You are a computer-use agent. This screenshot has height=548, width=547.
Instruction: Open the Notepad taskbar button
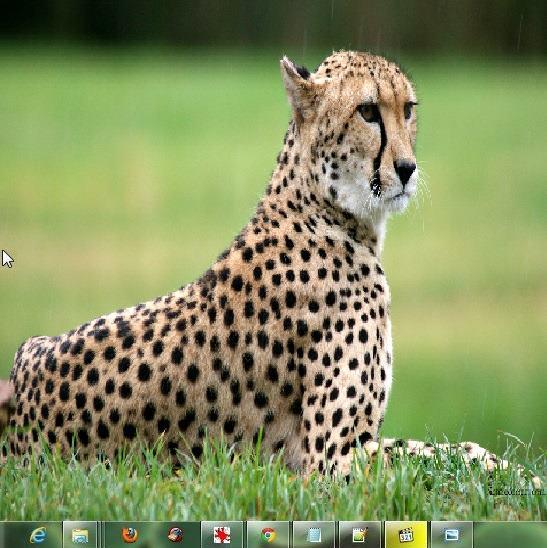[314, 535]
